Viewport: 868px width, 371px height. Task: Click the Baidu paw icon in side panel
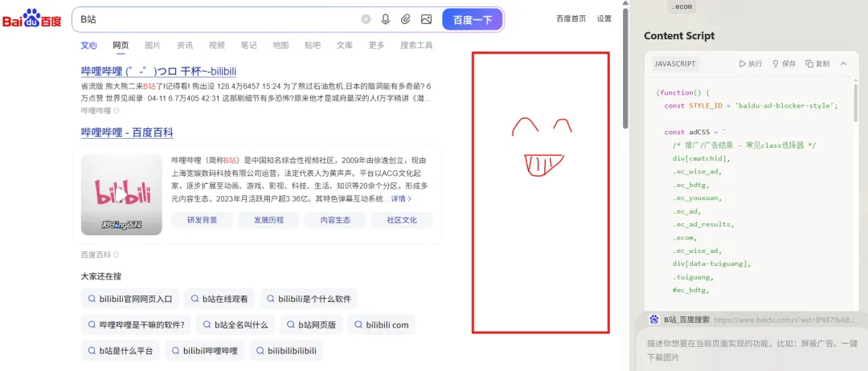654,320
